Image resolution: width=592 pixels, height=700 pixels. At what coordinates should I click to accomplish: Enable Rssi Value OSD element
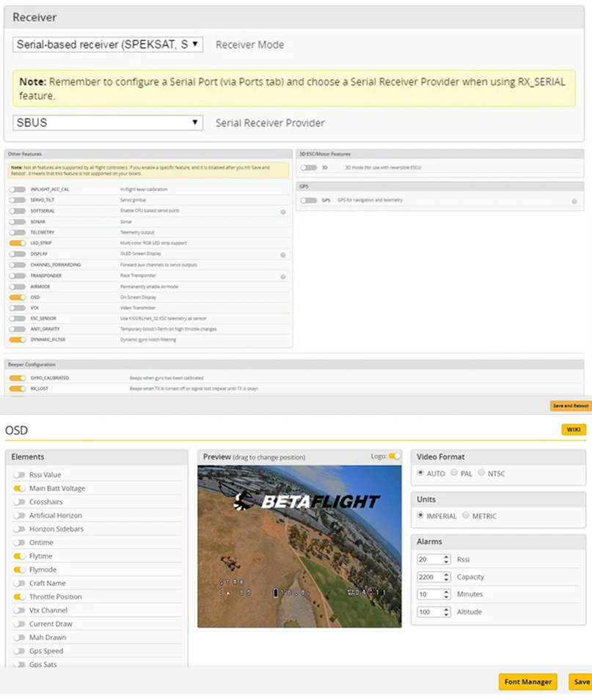(x=19, y=475)
